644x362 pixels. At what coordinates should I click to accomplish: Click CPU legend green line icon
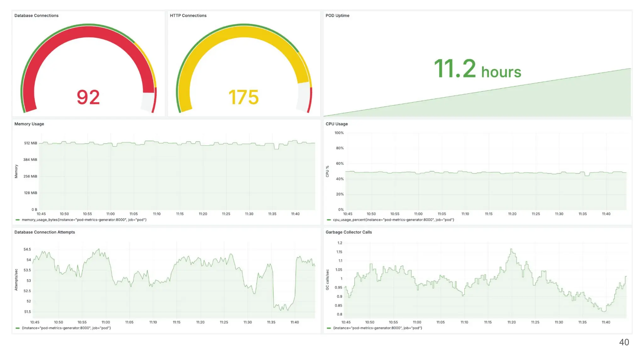coord(329,220)
